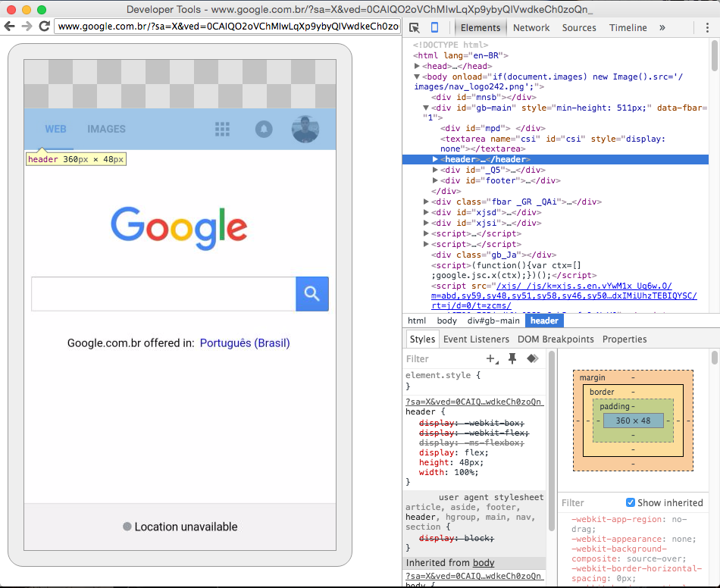Add new style rule plus icon
720x588 pixels.
tap(492, 359)
